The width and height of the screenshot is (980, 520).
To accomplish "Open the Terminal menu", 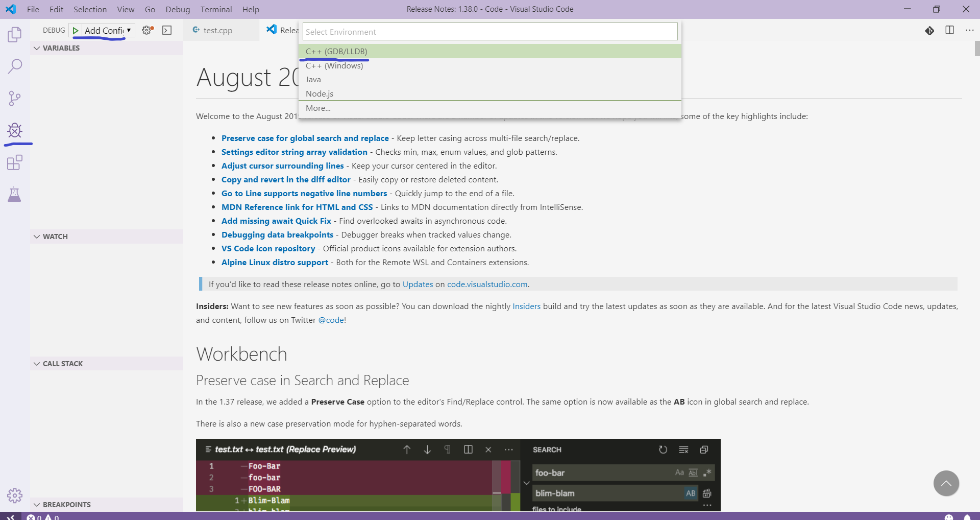I will point(216,9).
